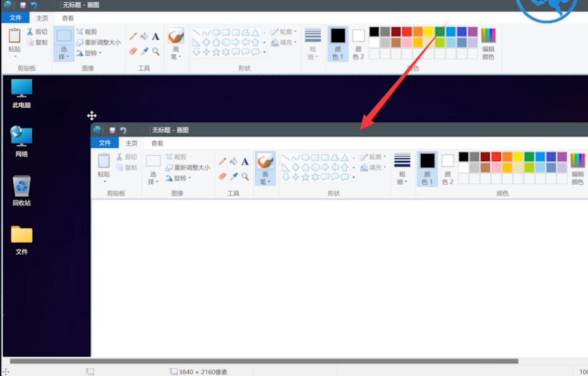Select the Triangle shape in main shapes gallery

255,33
